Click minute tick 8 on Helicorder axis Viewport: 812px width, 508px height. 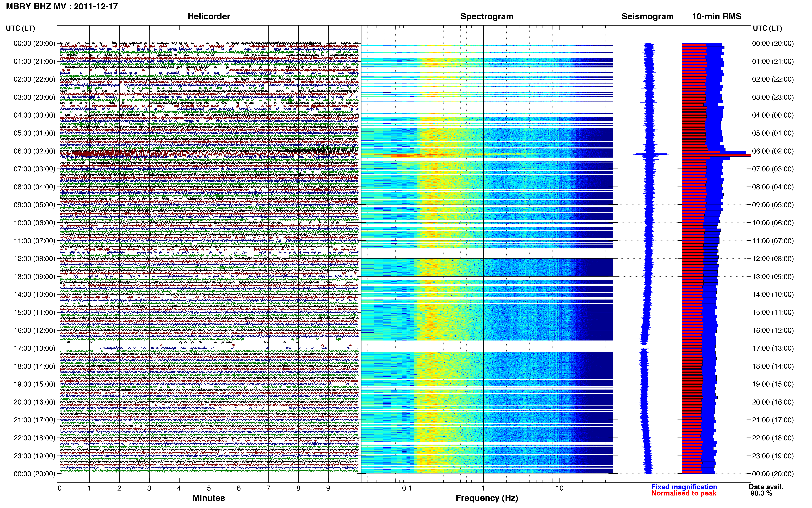pyautogui.click(x=298, y=488)
